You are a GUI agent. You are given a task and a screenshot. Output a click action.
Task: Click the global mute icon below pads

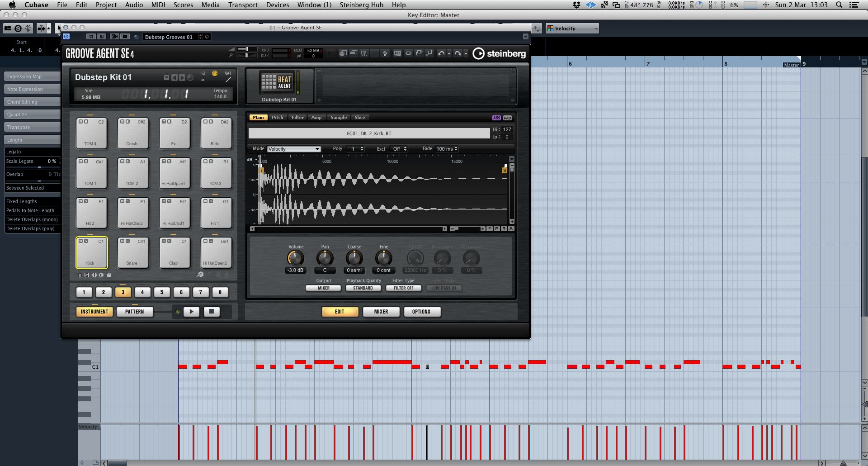tap(80, 275)
